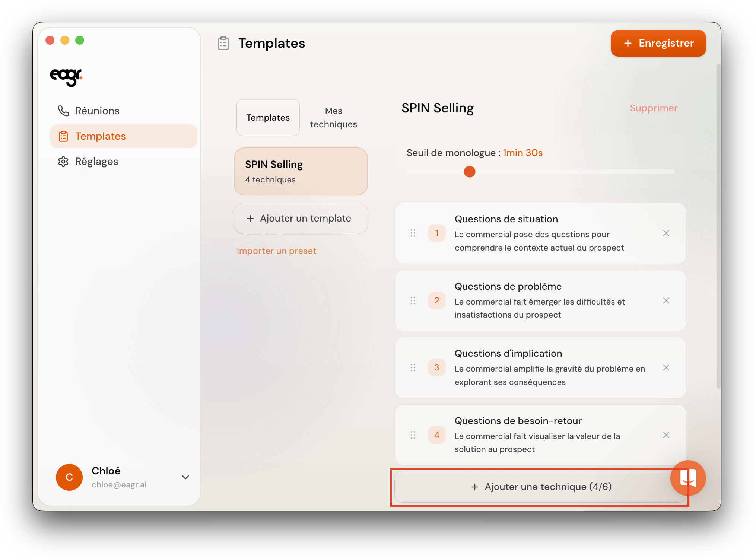Image resolution: width=756 pixels, height=557 pixels.
Task: Click the eagr logo in the sidebar
Action: [x=66, y=77]
